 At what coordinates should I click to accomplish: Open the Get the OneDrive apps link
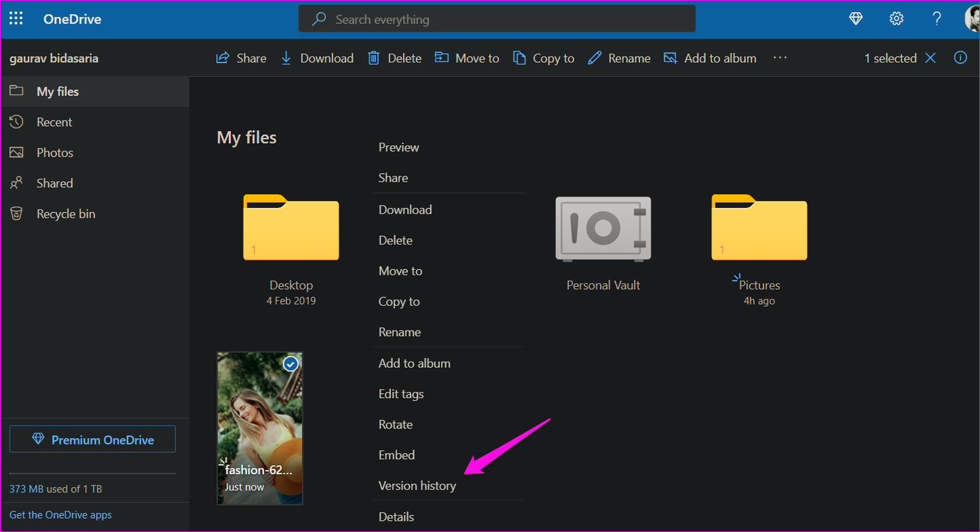pyautogui.click(x=61, y=515)
